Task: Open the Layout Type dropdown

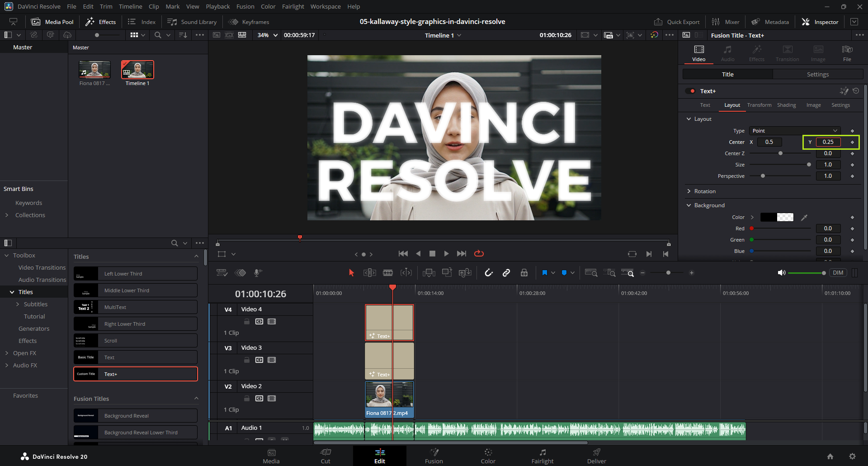Action: coord(794,131)
